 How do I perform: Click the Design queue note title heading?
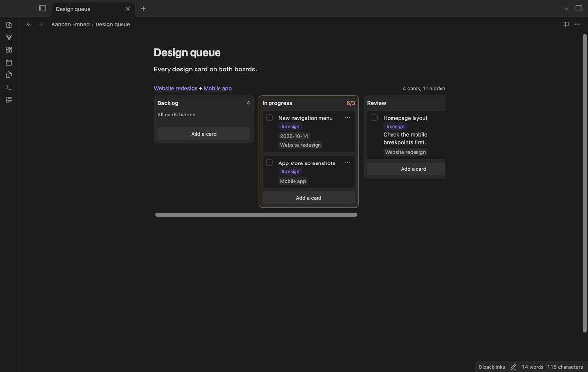187,52
